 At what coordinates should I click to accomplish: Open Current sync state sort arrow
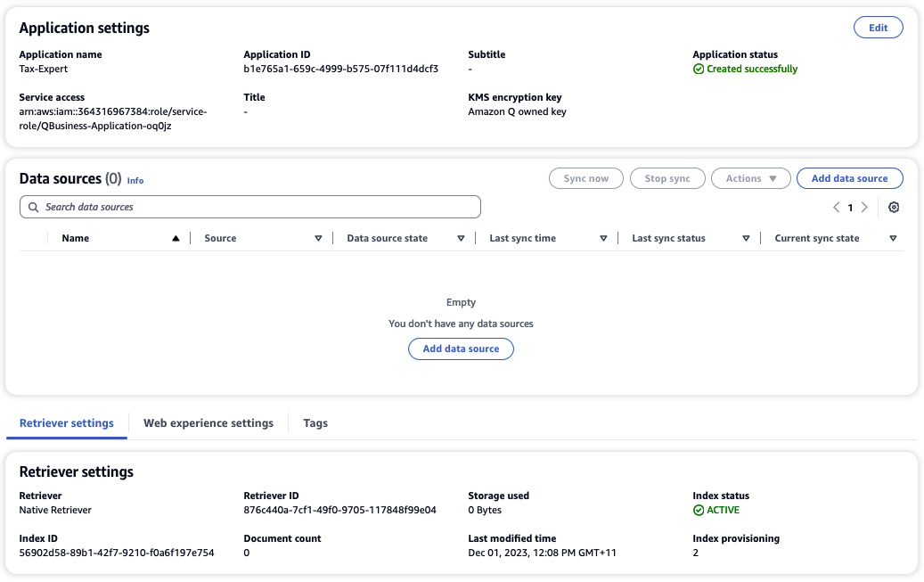[x=892, y=239]
